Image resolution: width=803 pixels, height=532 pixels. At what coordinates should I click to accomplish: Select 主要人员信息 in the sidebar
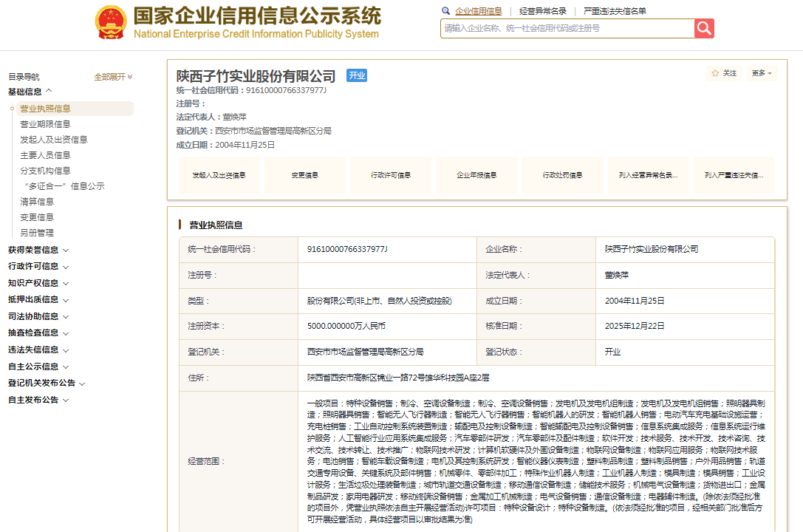(45, 155)
